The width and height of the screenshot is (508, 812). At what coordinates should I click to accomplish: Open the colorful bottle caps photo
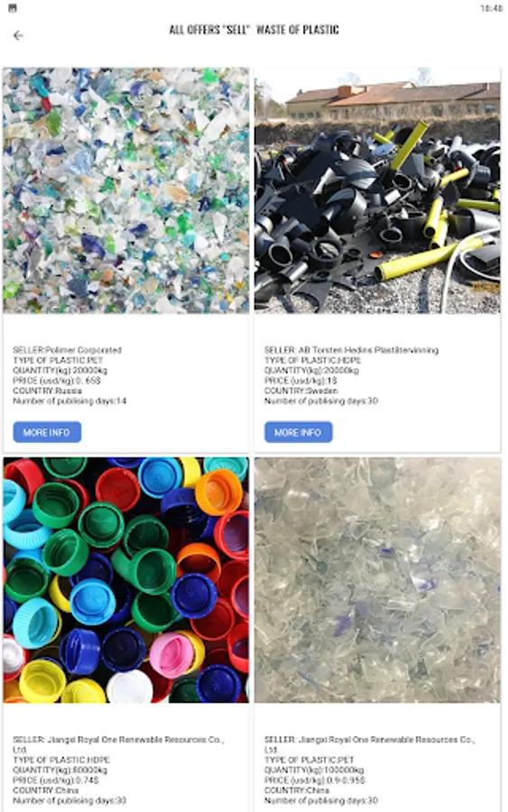pyautogui.click(x=125, y=579)
